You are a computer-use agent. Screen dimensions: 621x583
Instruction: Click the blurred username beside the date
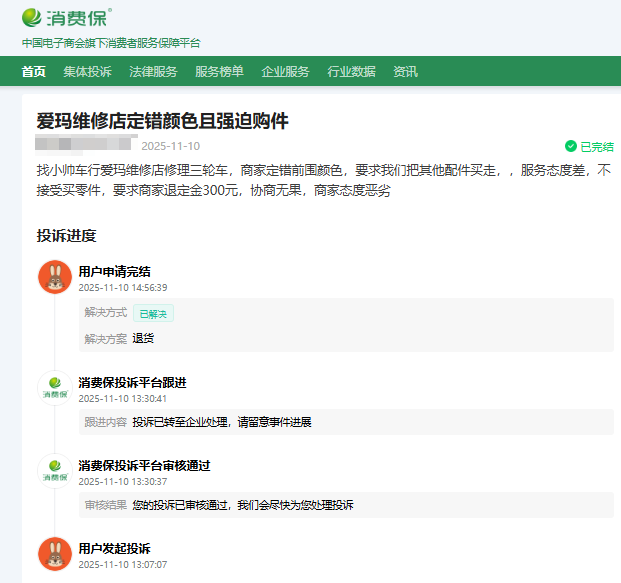coord(84,145)
